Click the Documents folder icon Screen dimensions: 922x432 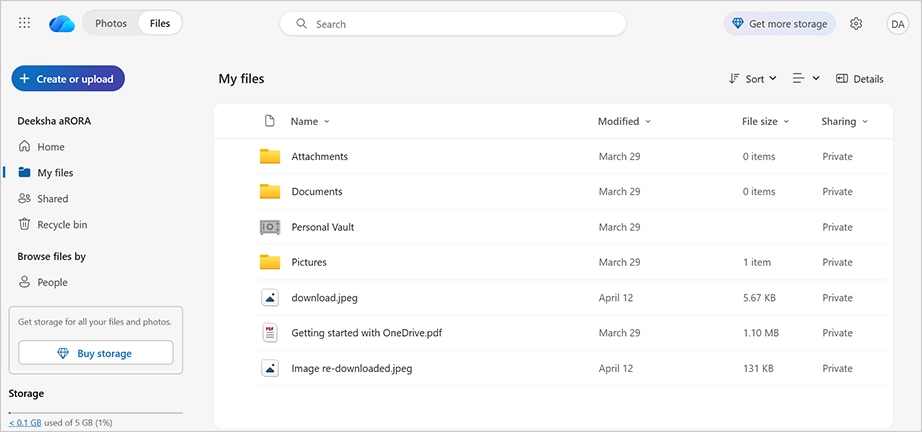[x=270, y=192]
